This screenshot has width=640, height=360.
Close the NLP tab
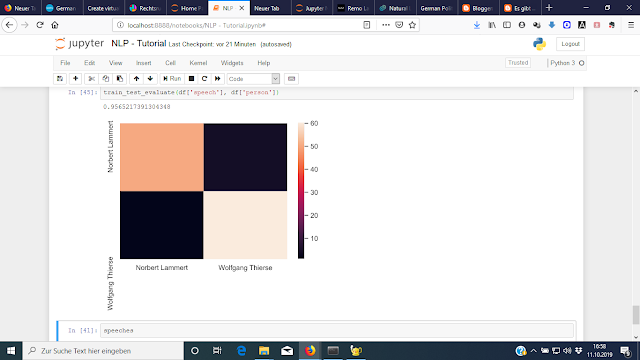tap(242, 8)
